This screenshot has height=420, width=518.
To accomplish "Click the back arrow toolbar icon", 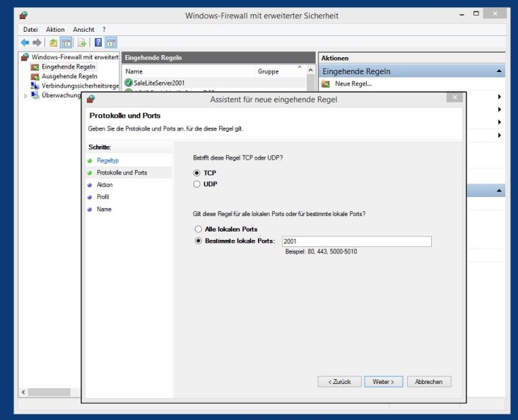I will pos(25,42).
